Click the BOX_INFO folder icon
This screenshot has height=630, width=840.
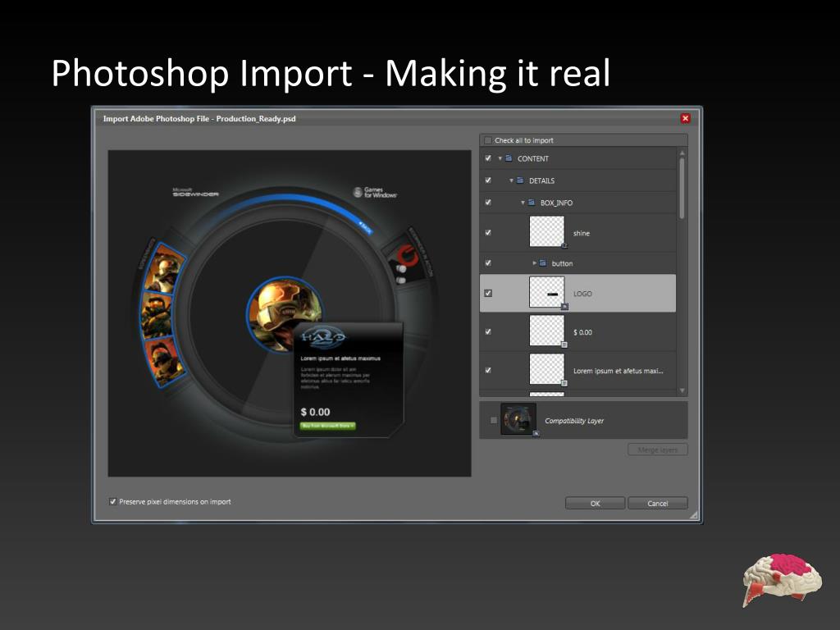(532, 203)
